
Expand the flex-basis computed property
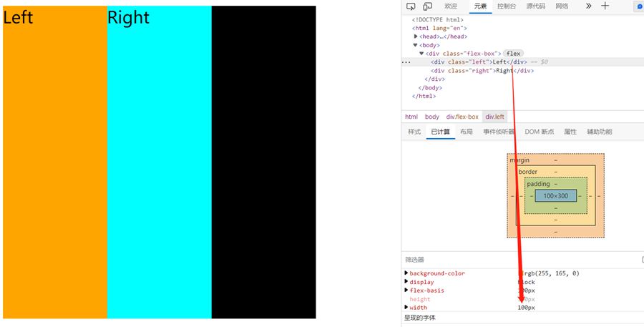click(x=406, y=291)
